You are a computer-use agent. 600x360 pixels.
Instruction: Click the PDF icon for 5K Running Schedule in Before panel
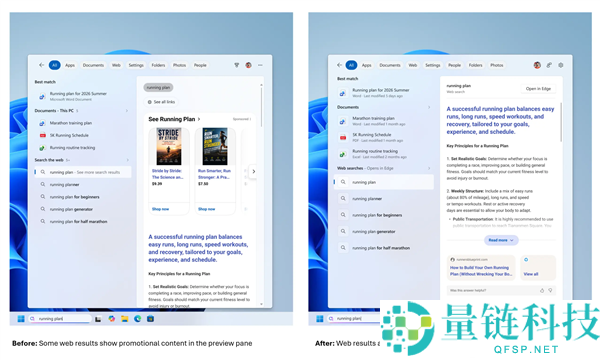click(42, 135)
